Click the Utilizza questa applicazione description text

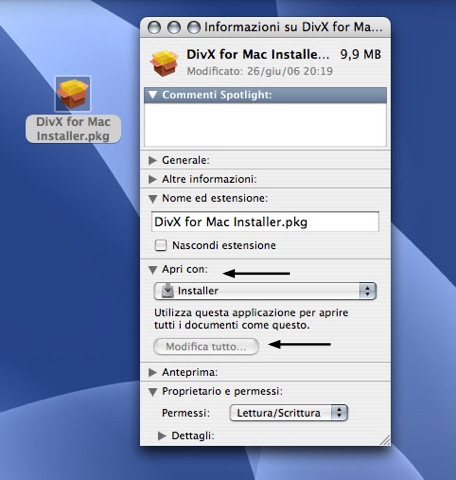pyautogui.click(x=251, y=319)
